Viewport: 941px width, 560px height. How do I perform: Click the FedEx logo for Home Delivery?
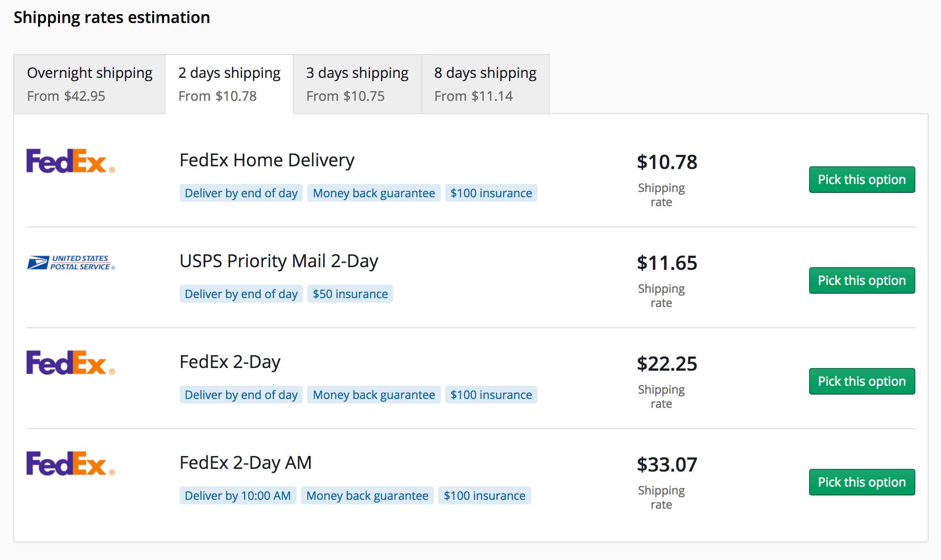71,161
